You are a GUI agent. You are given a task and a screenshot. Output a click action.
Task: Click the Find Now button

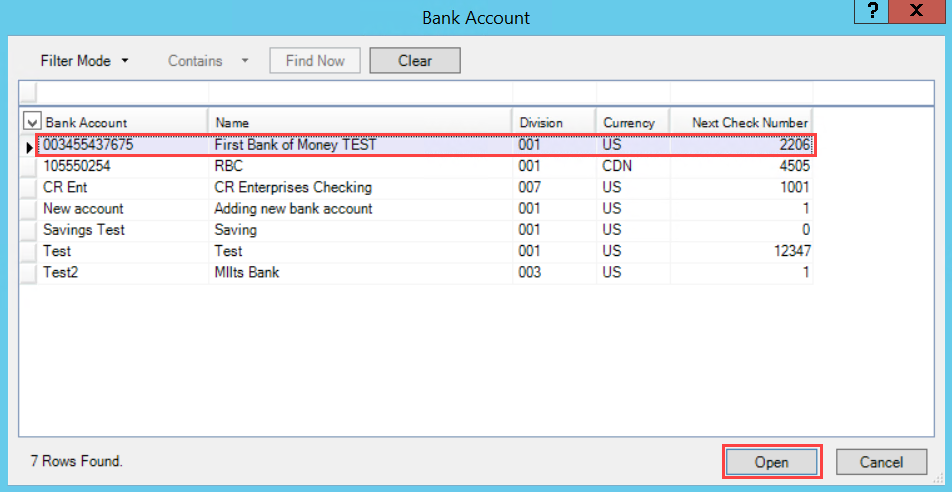[x=315, y=61]
